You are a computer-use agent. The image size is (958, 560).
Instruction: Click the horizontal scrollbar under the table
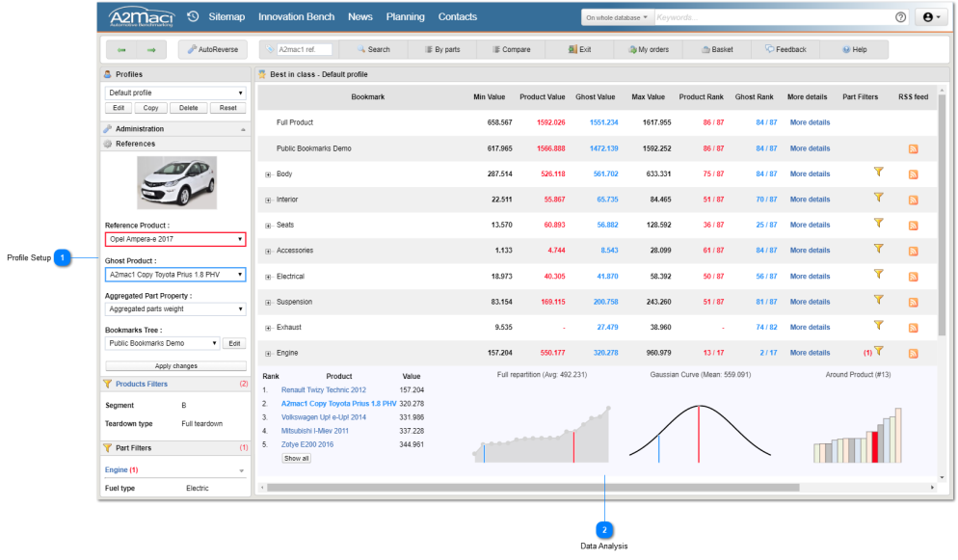coord(533,488)
